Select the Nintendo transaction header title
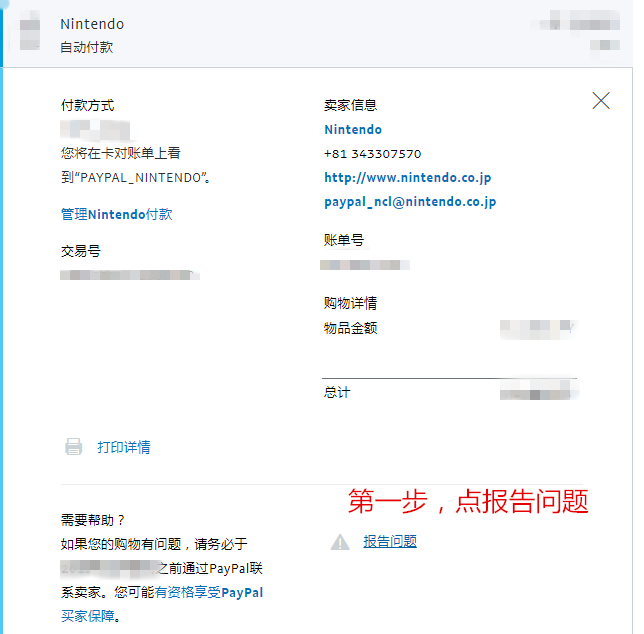 pyautogui.click(x=92, y=24)
